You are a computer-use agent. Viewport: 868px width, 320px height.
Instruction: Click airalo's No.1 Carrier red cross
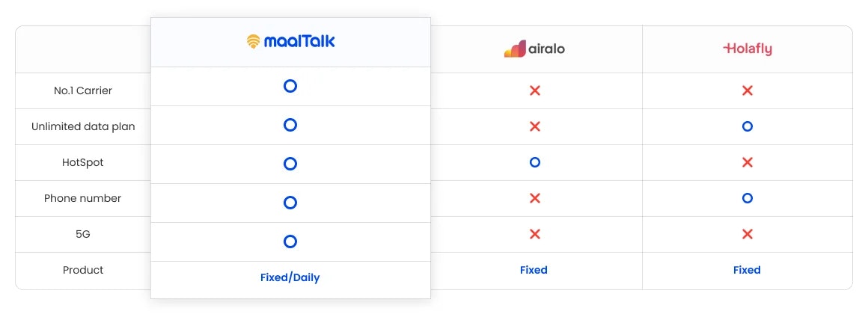(x=535, y=90)
